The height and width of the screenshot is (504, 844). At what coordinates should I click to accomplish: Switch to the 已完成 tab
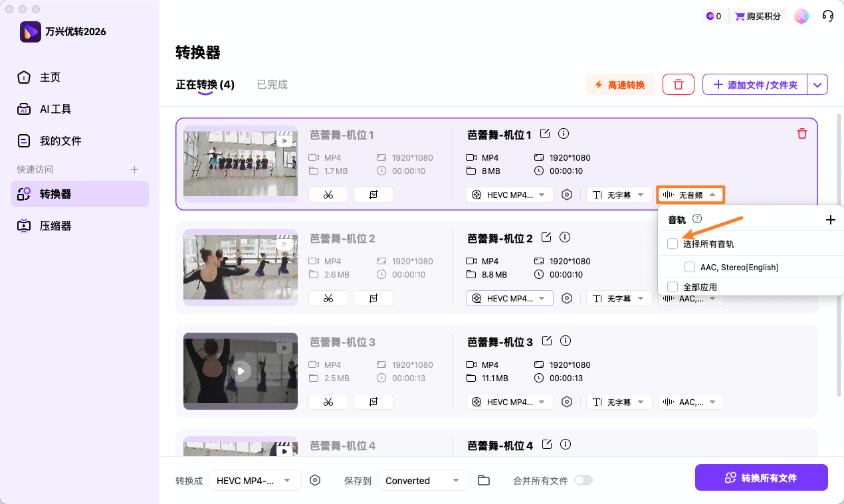click(x=272, y=85)
